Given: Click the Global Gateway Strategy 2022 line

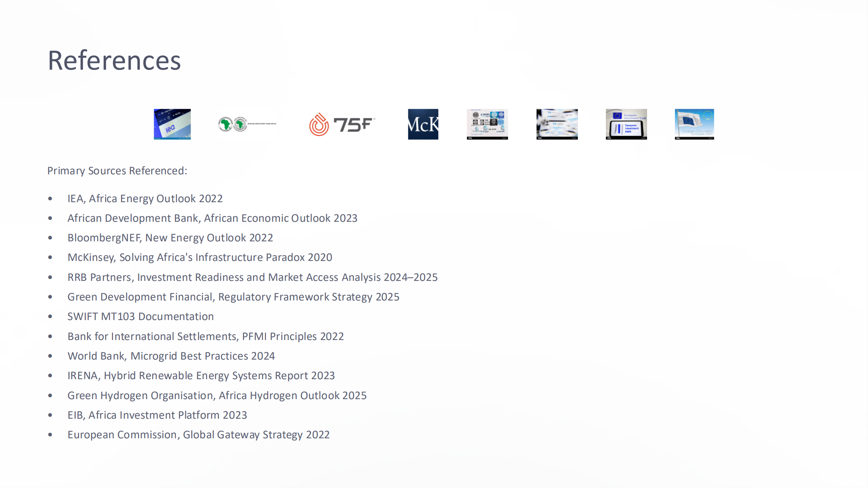Looking at the screenshot, I should pyautogui.click(x=198, y=435).
